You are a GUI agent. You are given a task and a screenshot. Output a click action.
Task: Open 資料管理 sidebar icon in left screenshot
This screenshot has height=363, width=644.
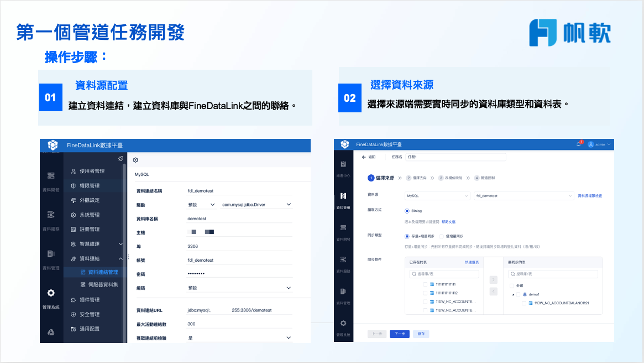tap(51, 253)
